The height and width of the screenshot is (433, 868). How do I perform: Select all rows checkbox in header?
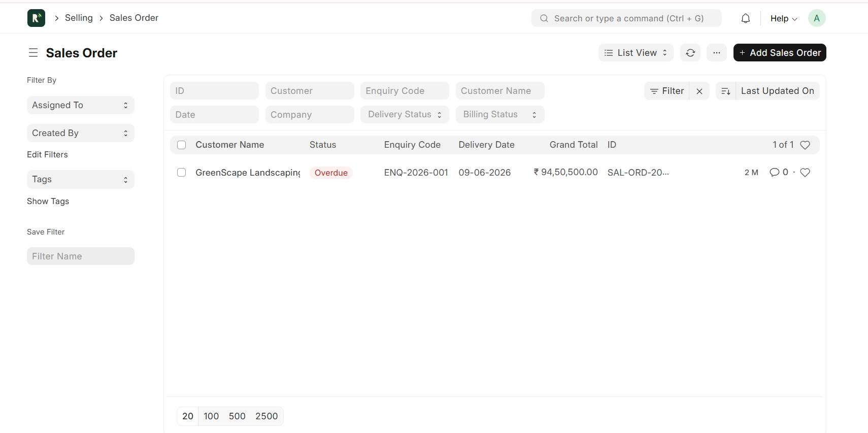pyautogui.click(x=181, y=145)
